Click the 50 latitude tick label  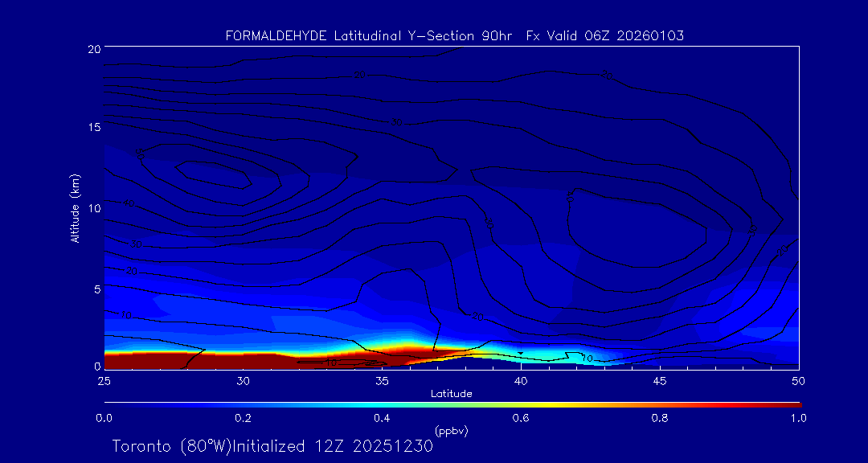[799, 379]
